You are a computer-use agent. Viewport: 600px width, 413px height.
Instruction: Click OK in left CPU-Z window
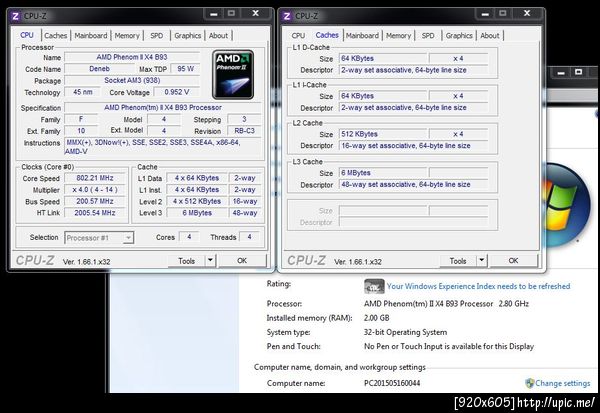[242, 261]
